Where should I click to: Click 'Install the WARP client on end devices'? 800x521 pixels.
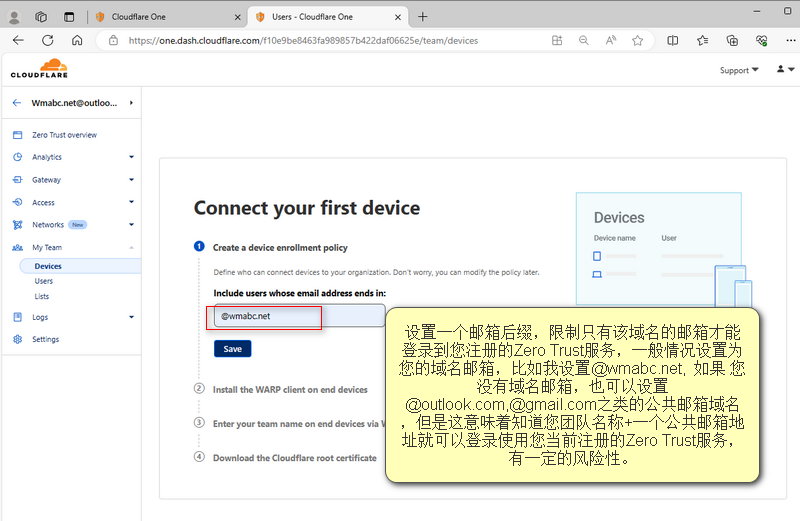290,389
